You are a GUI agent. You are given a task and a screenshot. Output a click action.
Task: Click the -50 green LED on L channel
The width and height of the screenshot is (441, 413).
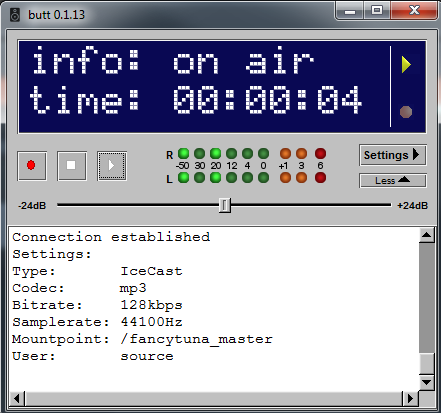tap(183, 178)
